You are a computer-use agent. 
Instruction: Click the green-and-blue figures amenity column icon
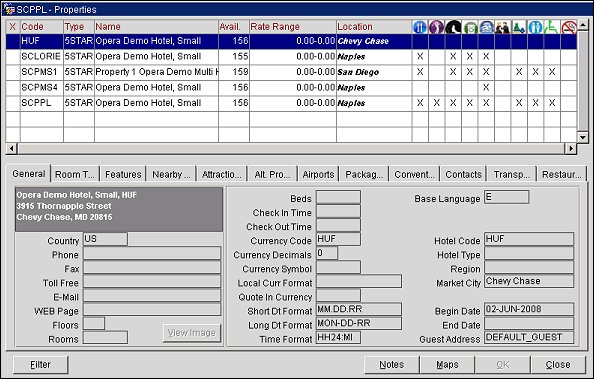point(519,27)
